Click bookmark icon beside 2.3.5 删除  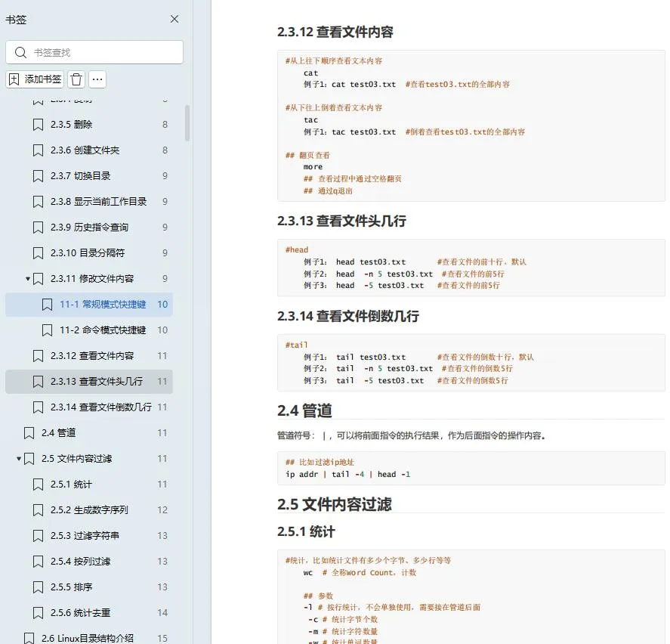38,125
